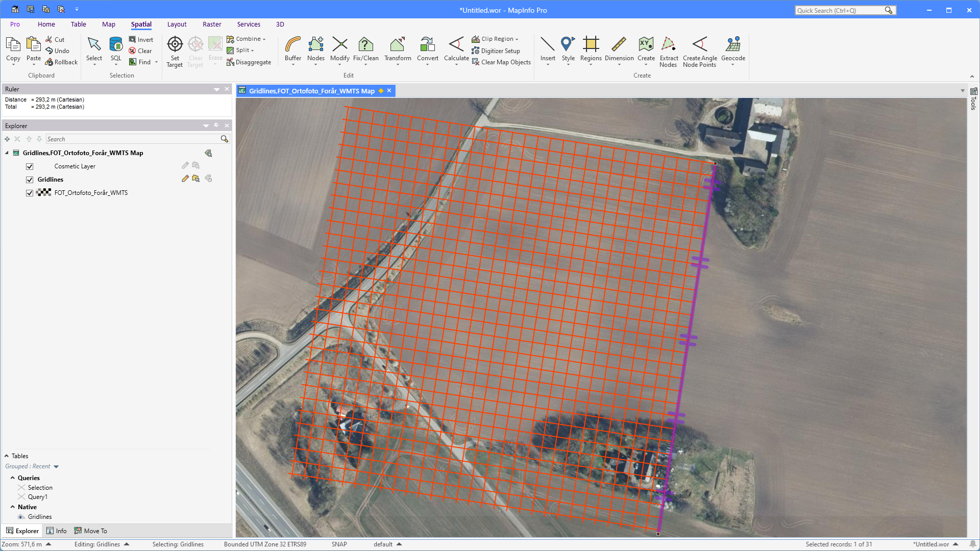Screen dimensions: 980x551
Task: Uncheck the Cosmetic Layer checkbox
Action: point(30,166)
